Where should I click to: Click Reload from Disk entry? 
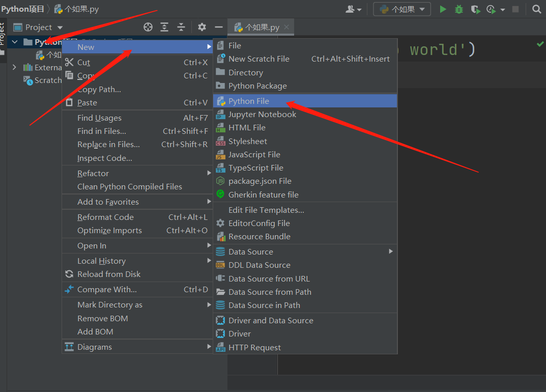point(137,274)
